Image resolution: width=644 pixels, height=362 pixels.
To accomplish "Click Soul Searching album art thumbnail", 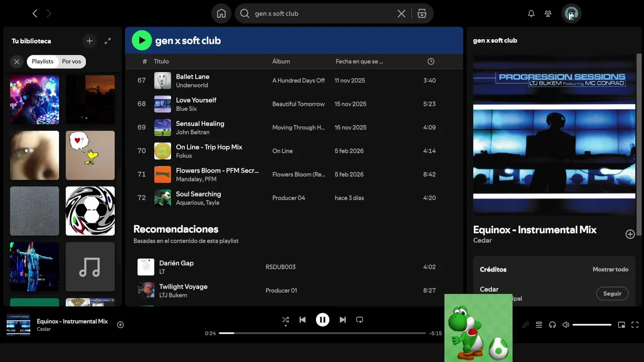I will click(163, 198).
